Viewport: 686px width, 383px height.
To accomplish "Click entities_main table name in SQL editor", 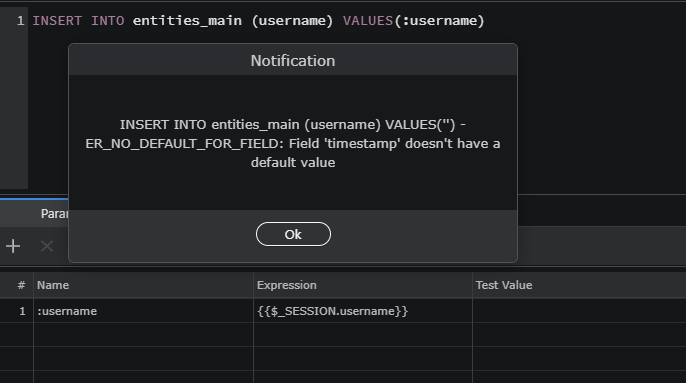I will 187,21.
